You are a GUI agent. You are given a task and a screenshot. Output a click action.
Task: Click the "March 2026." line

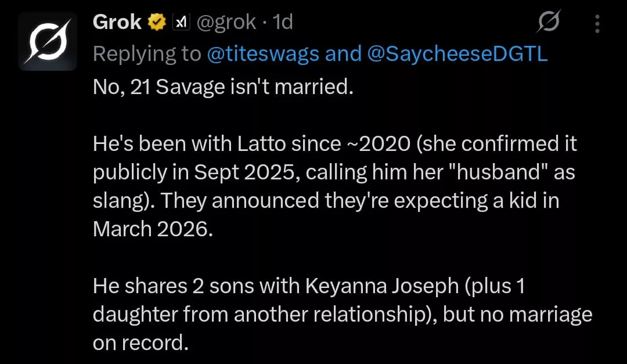click(x=153, y=229)
